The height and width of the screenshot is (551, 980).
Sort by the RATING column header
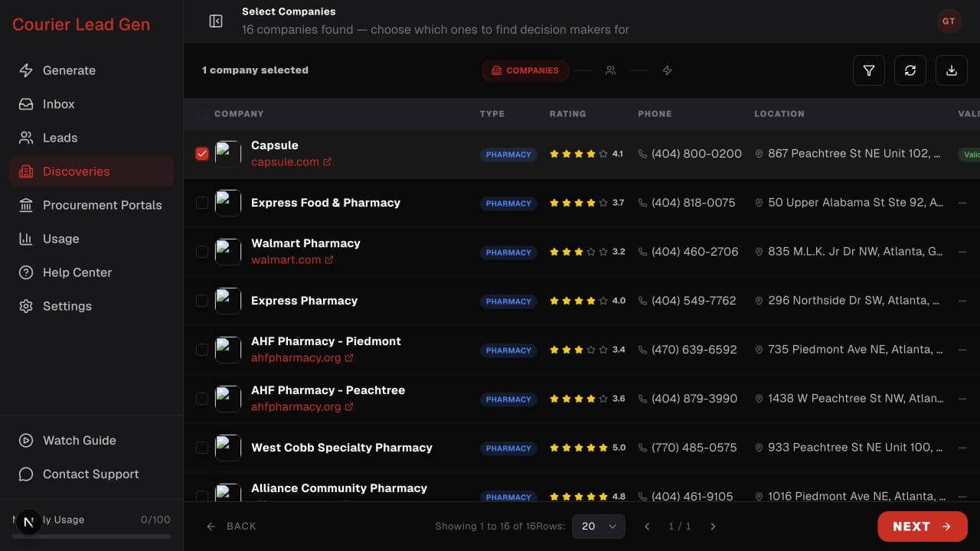pos(567,114)
